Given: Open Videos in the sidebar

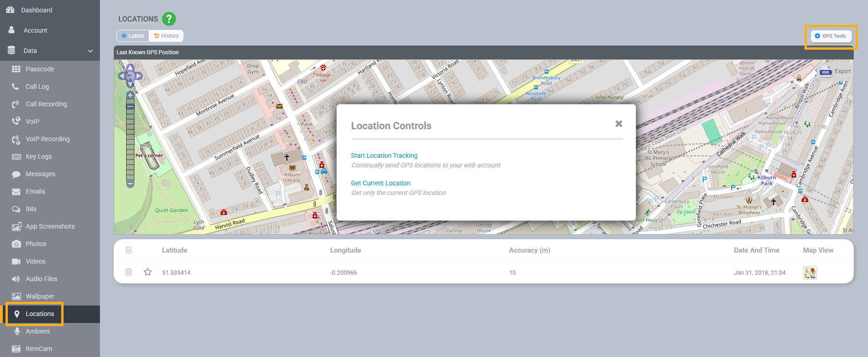Looking at the screenshot, I should tap(35, 261).
